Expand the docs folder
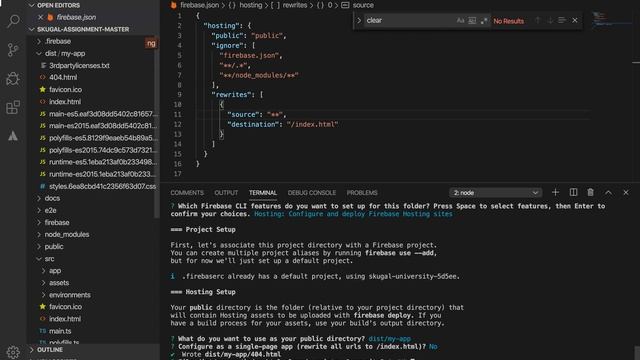This screenshot has width=640, height=360. tap(52, 198)
